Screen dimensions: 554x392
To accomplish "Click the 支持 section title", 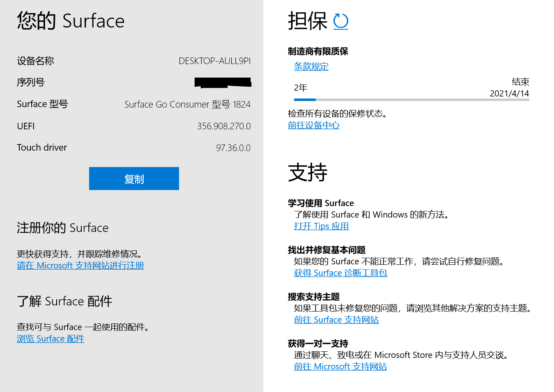I will (308, 172).
